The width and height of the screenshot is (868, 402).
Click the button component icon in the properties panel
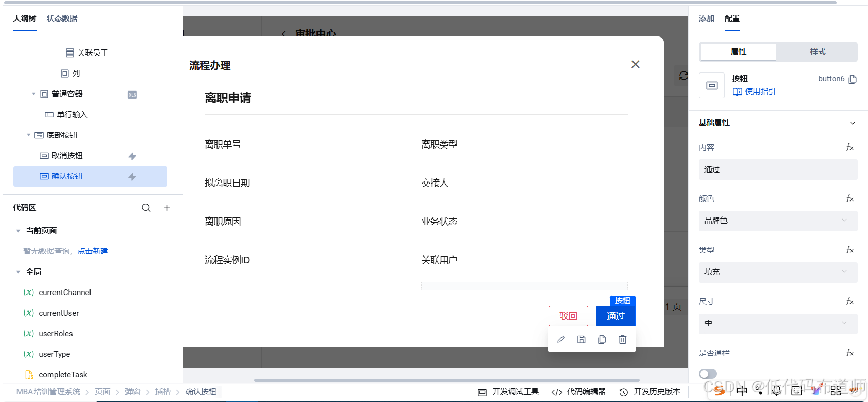point(712,85)
